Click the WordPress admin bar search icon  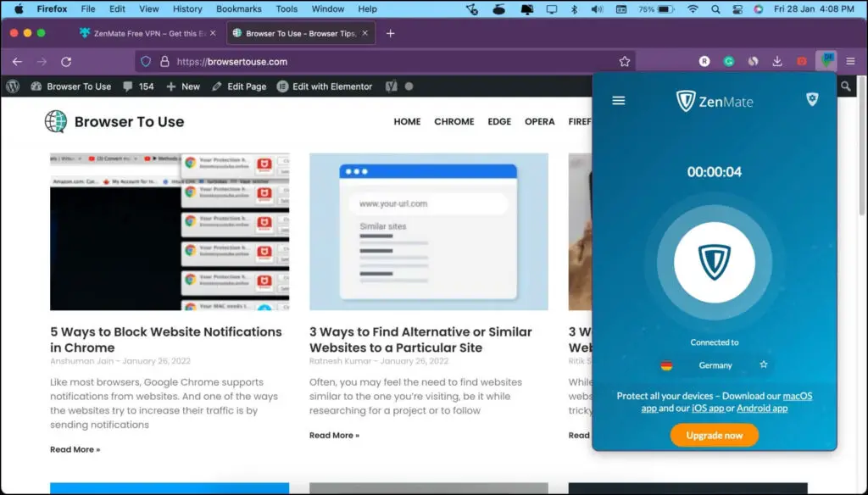pos(845,86)
